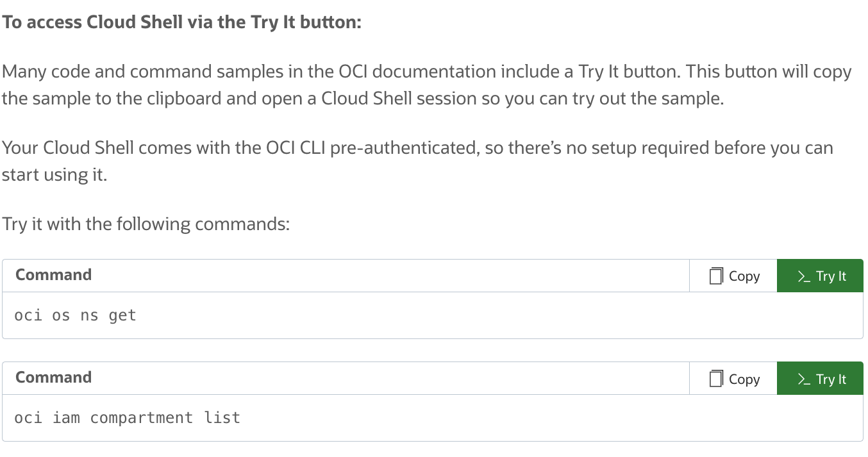Click the terminal prompt icon in first Try It
The height and width of the screenshot is (457, 868).
tap(803, 276)
